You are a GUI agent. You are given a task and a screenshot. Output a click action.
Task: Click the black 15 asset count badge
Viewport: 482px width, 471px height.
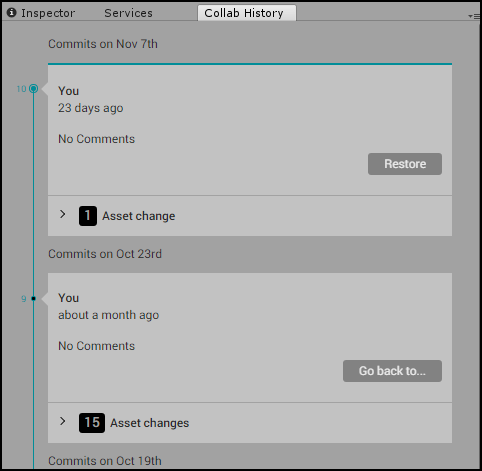(x=92, y=423)
